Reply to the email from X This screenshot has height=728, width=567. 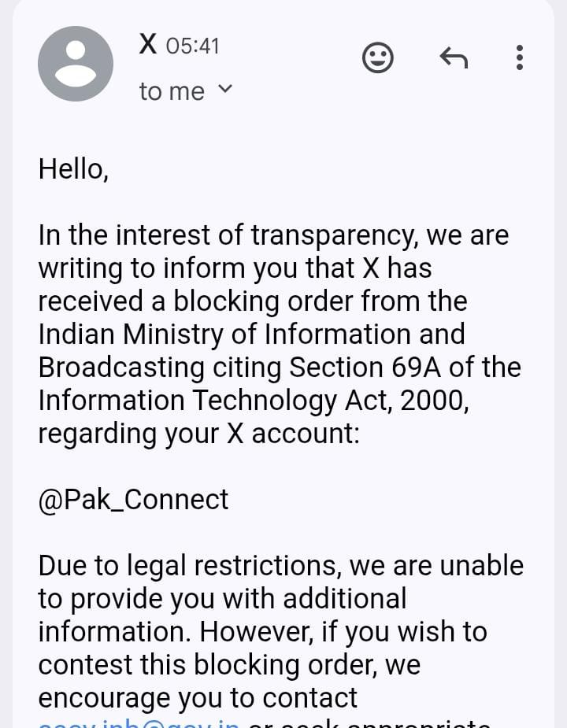click(x=454, y=57)
